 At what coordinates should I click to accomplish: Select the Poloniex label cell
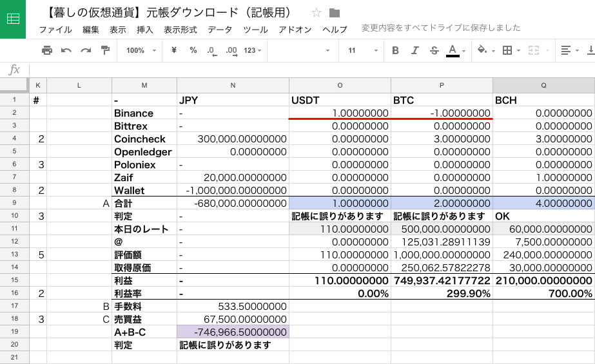tap(144, 164)
